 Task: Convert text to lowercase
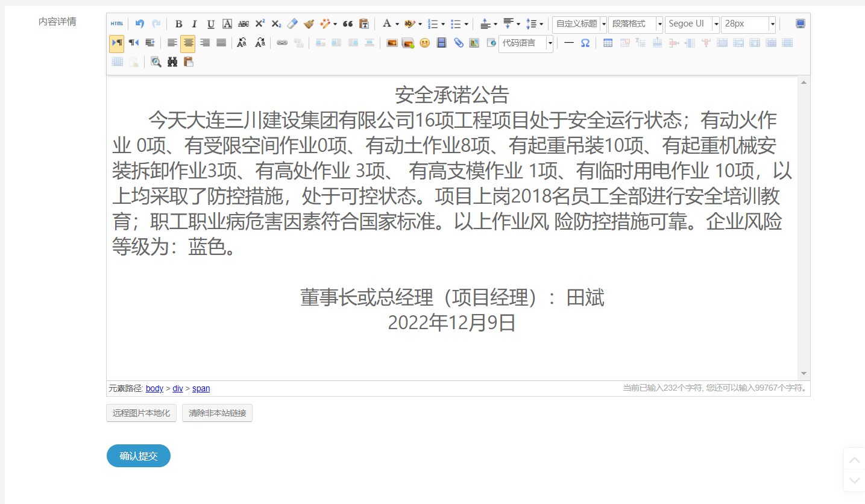[260, 43]
